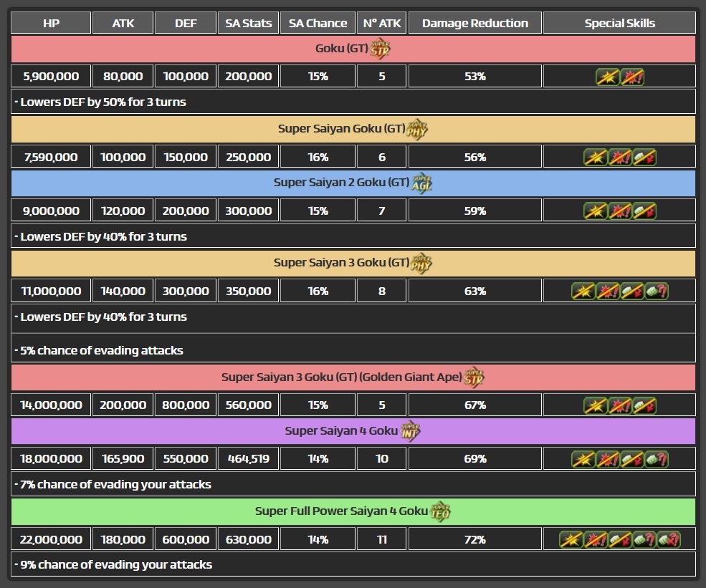
Task: Click the slashed yellow burst icon in the 18,000,000 HP row
Action: [583, 459]
